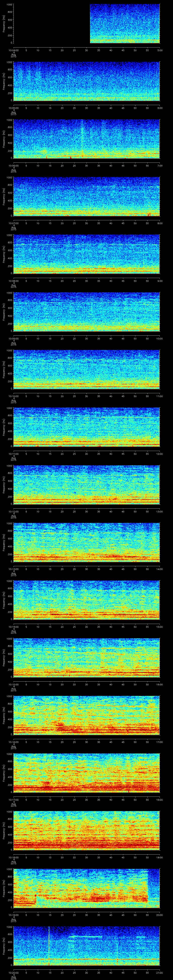173x980 pixels.
Task: Select the spectrogram panel beginning at 10:19:00
Action: (x=86, y=889)
